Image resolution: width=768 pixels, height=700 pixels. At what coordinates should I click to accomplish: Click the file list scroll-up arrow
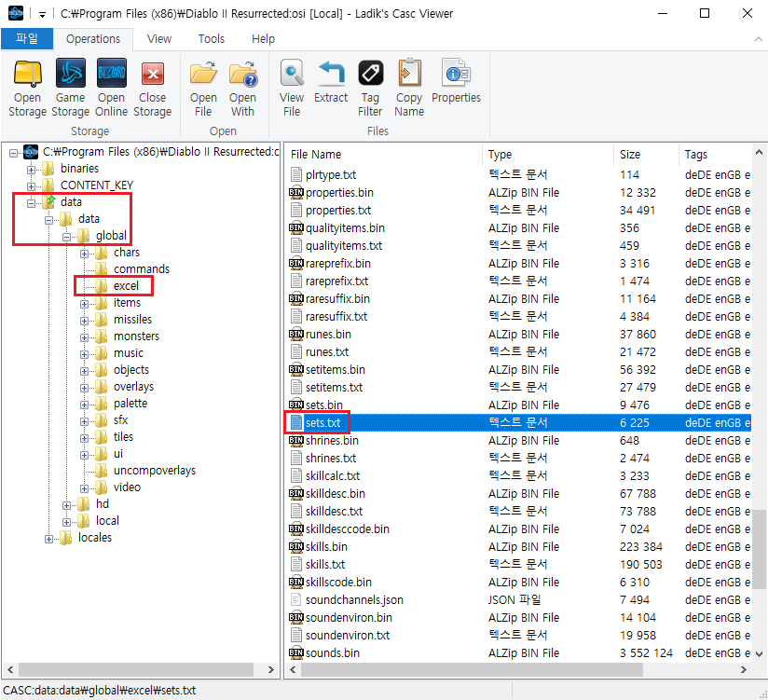click(x=759, y=152)
